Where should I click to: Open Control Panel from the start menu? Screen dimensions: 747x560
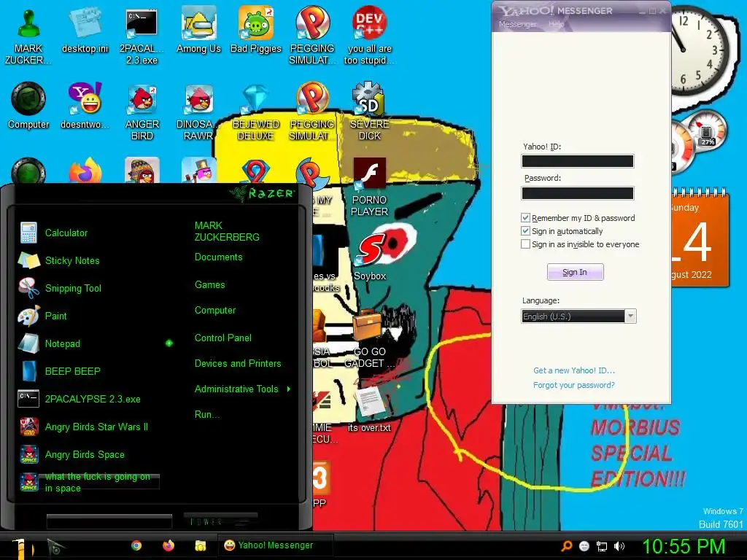[x=223, y=338]
